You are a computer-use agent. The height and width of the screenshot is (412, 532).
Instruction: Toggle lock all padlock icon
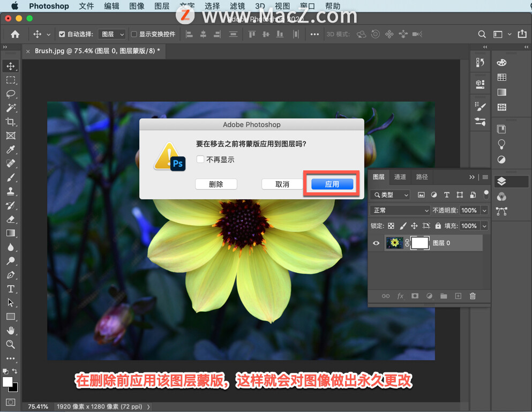coord(438,226)
